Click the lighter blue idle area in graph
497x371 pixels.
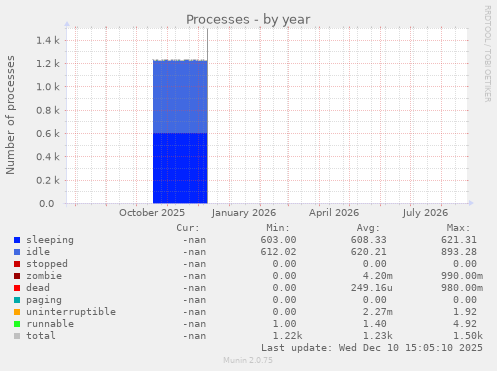coord(180,97)
